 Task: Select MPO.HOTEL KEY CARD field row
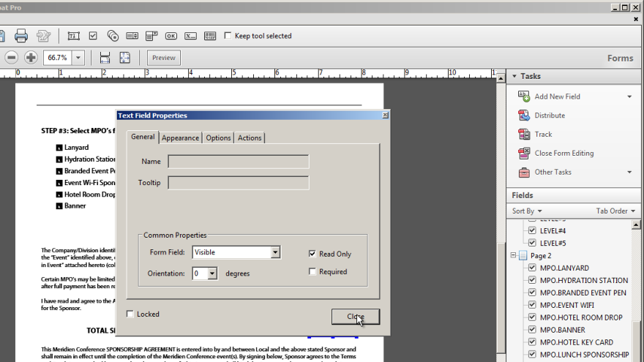click(x=576, y=342)
